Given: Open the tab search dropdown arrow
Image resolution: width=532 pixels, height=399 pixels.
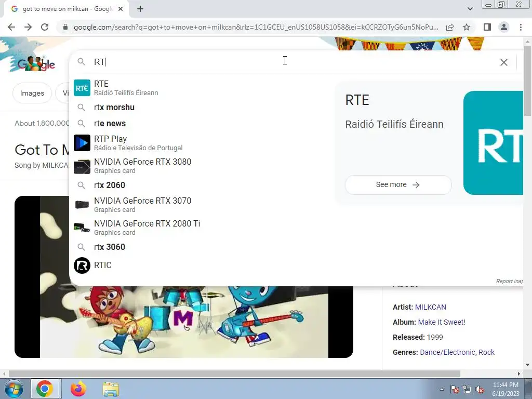Looking at the screenshot, I should (470, 9).
